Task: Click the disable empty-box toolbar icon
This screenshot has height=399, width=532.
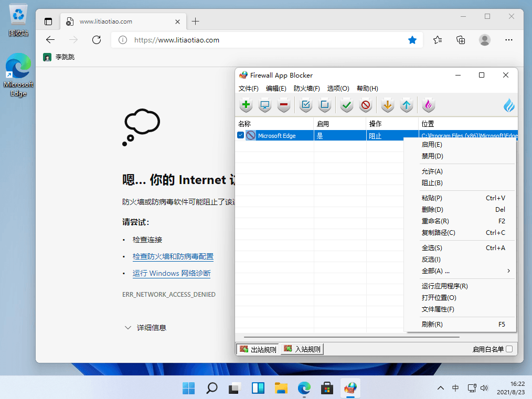Action: click(325, 105)
